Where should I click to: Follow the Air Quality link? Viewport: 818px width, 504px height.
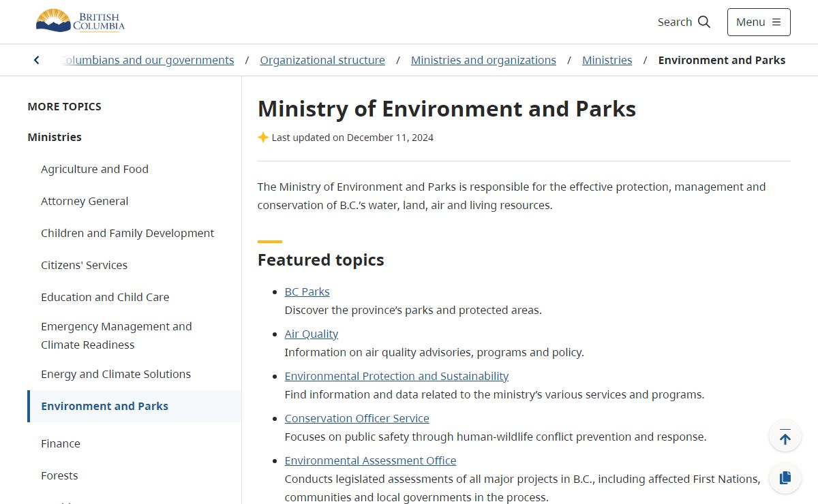[x=312, y=334]
